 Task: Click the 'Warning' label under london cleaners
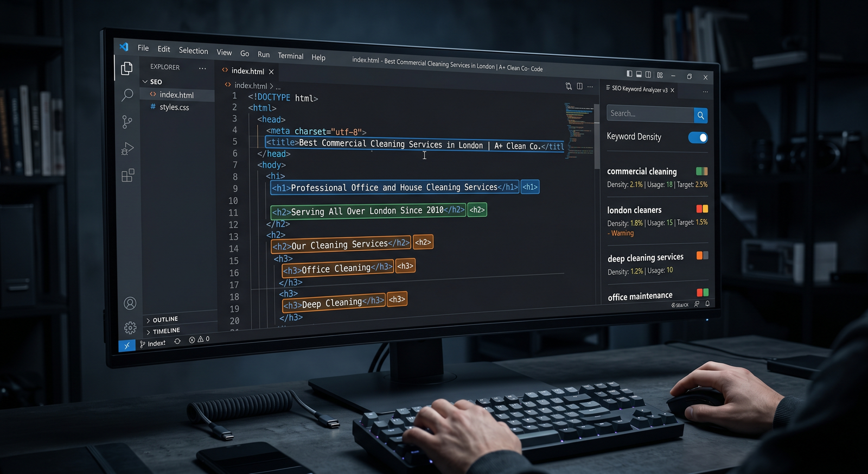click(x=622, y=233)
